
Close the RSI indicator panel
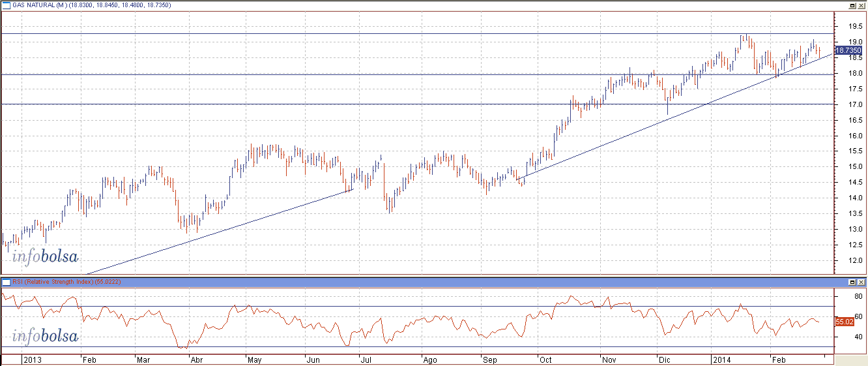click(861, 282)
